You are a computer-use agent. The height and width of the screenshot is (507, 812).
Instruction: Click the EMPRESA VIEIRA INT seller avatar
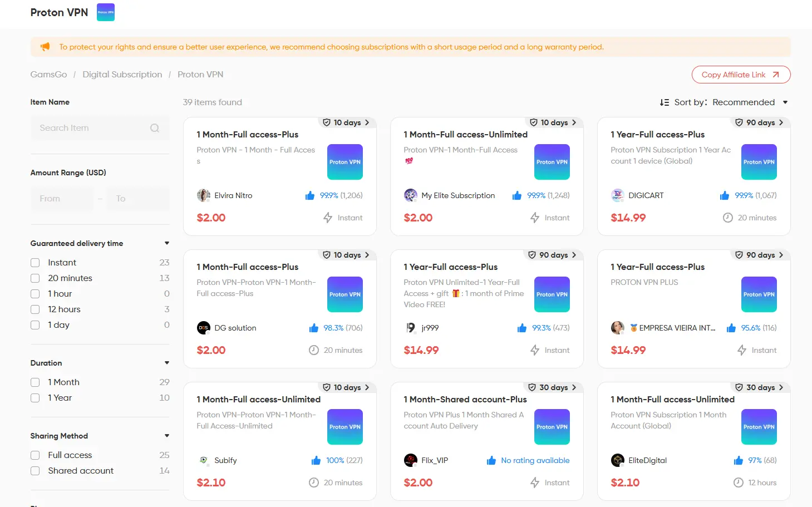click(x=618, y=328)
